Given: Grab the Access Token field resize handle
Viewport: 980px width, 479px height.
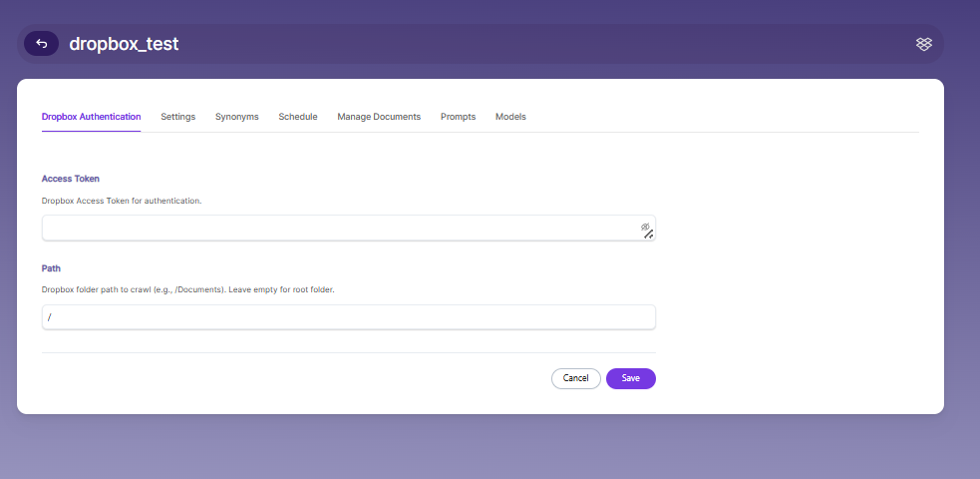Looking at the screenshot, I should pyautogui.click(x=649, y=236).
